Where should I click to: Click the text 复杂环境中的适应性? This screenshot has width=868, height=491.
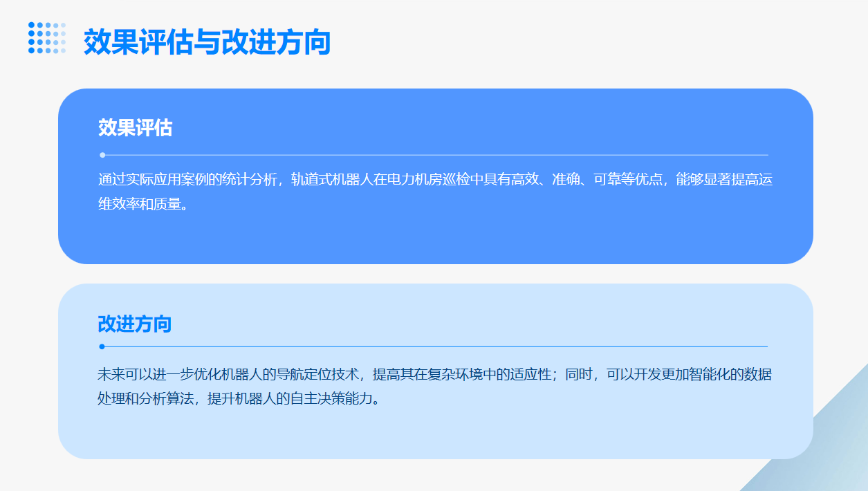[490, 375]
